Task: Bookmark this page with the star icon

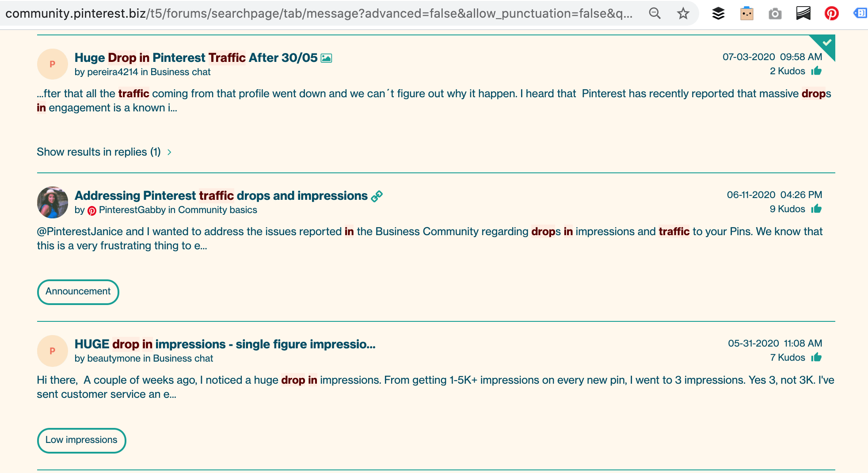Action: point(683,13)
